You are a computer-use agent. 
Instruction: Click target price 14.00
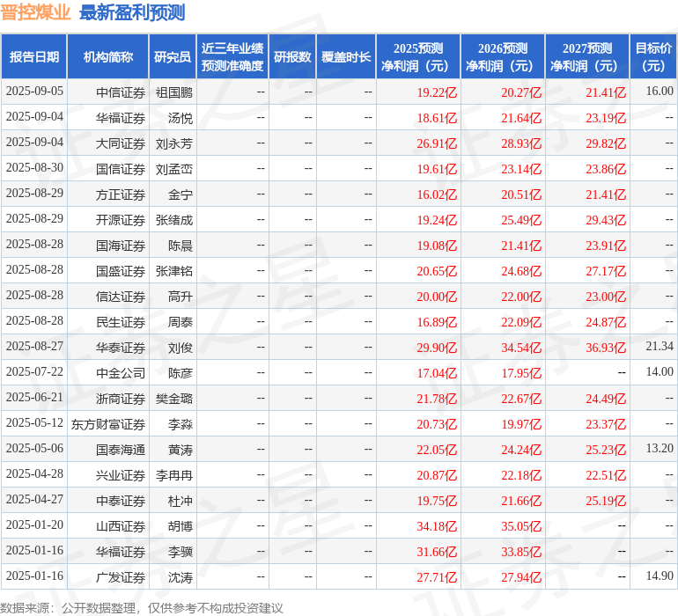pos(660,371)
